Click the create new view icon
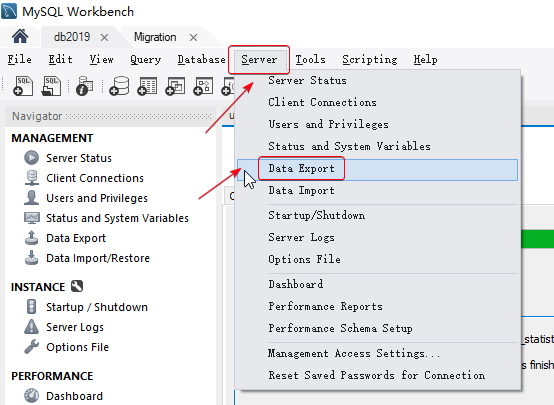This screenshot has height=405, width=554. tap(175, 86)
